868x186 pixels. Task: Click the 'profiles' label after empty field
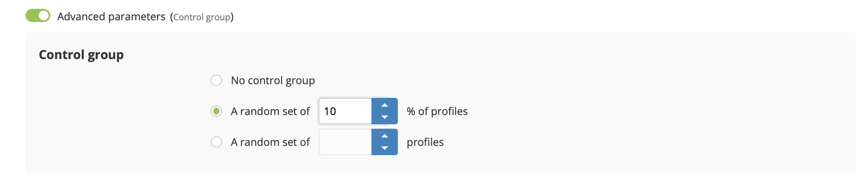coord(425,142)
